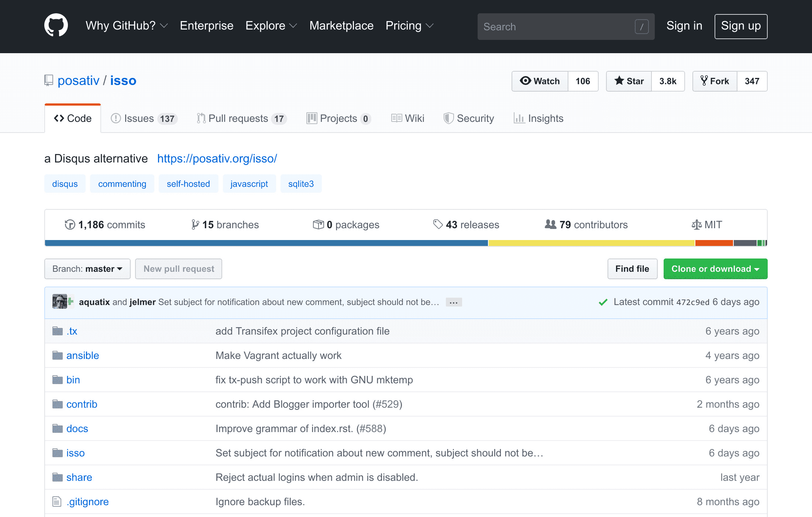
Task: Open the Code tab
Action: pos(73,118)
